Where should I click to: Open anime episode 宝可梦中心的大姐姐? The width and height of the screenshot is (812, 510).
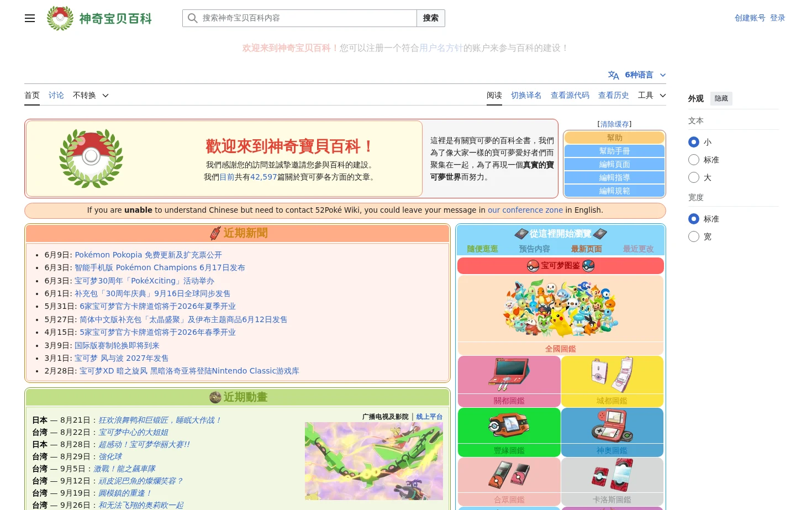coord(133,432)
